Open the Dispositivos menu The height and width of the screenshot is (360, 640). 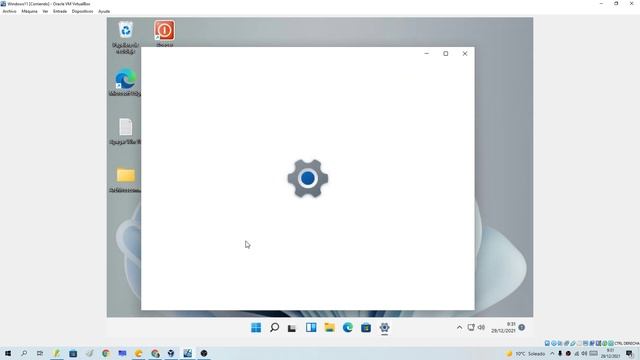point(82,11)
